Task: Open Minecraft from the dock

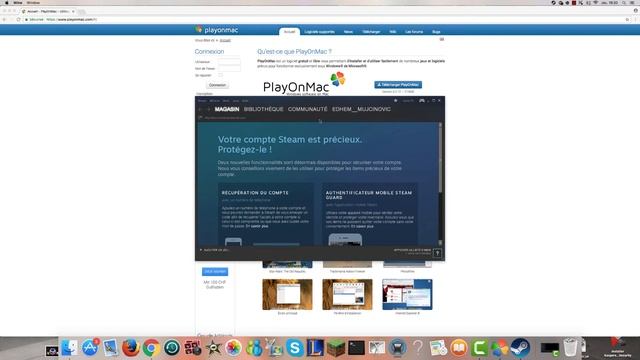Action: point(336,348)
